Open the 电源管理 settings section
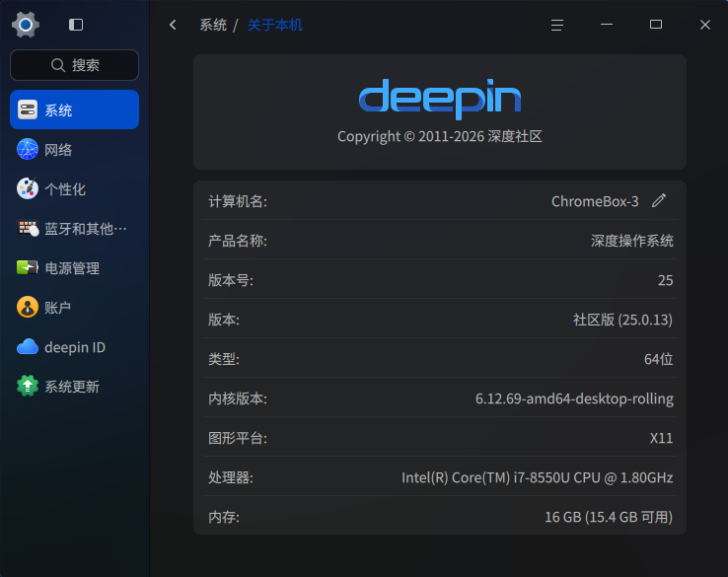Image resolution: width=728 pixels, height=577 pixels. [x=74, y=268]
